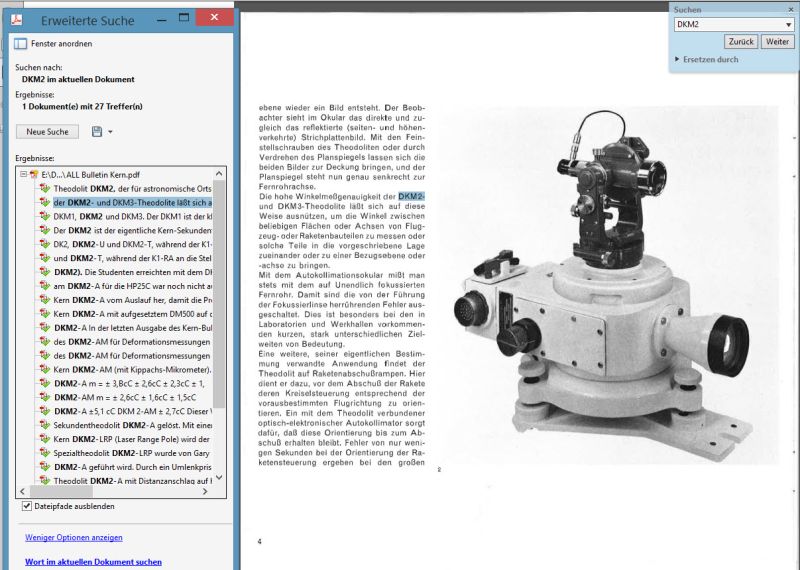800x570 pixels.
Task: Click the Weiter button in Suchen panel
Action: pos(777,42)
